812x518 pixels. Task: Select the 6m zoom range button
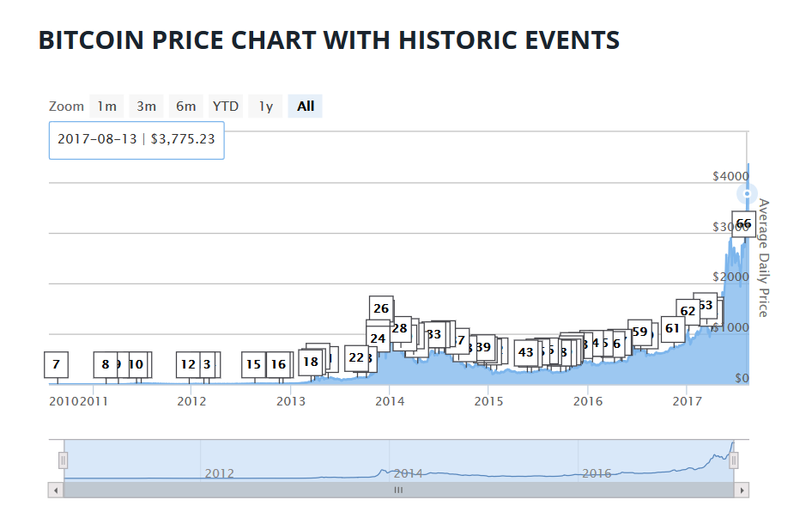pos(186,107)
